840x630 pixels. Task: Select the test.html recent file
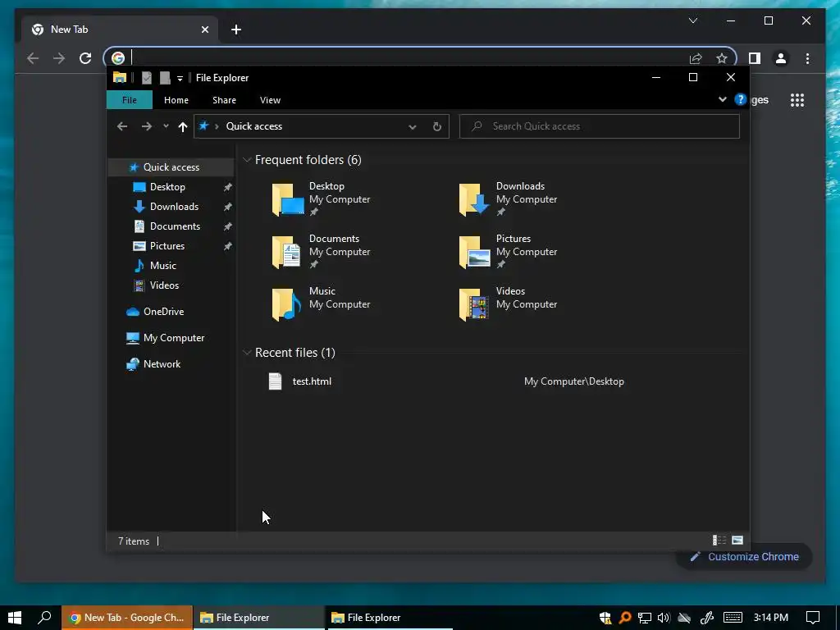[x=312, y=381]
